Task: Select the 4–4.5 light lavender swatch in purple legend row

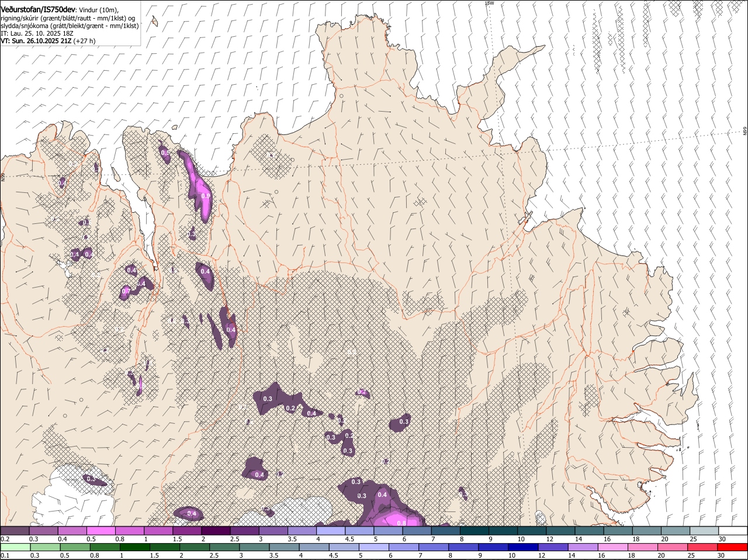Action: [x=331, y=531]
